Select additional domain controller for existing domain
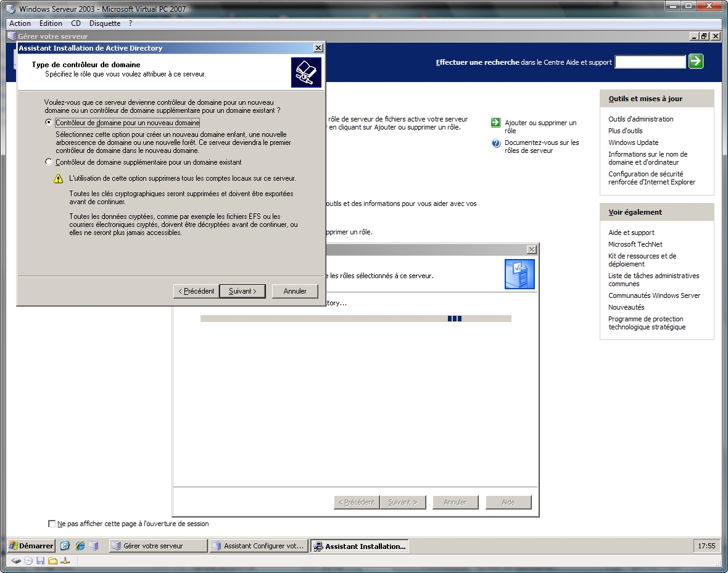This screenshot has height=573, width=728. [x=48, y=162]
